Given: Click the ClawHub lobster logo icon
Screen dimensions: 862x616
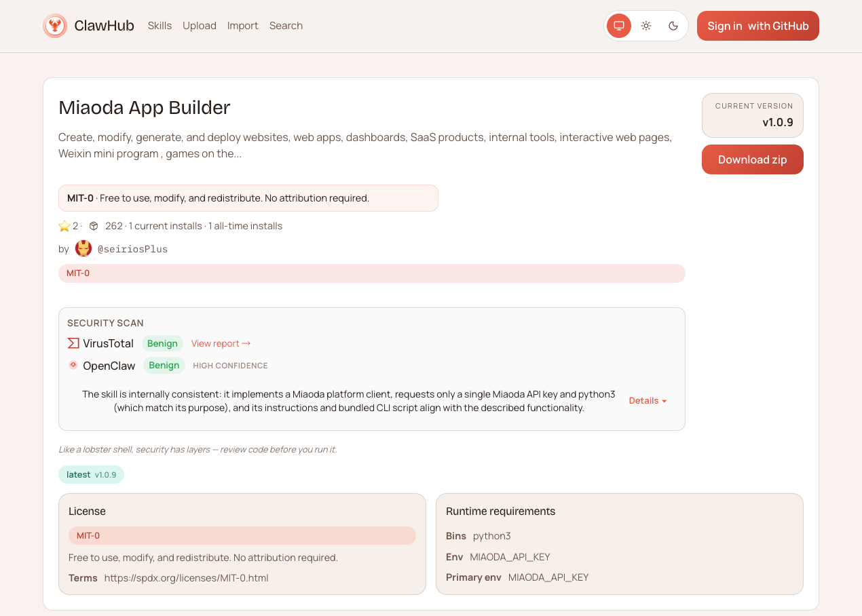Looking at the screenshot, I should click(x=55, y=26).
